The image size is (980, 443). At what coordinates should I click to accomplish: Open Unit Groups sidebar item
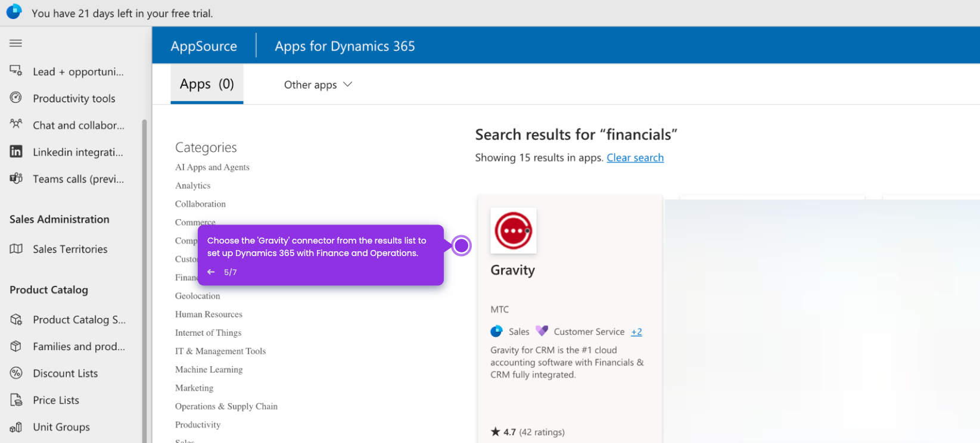click(71, 427)
